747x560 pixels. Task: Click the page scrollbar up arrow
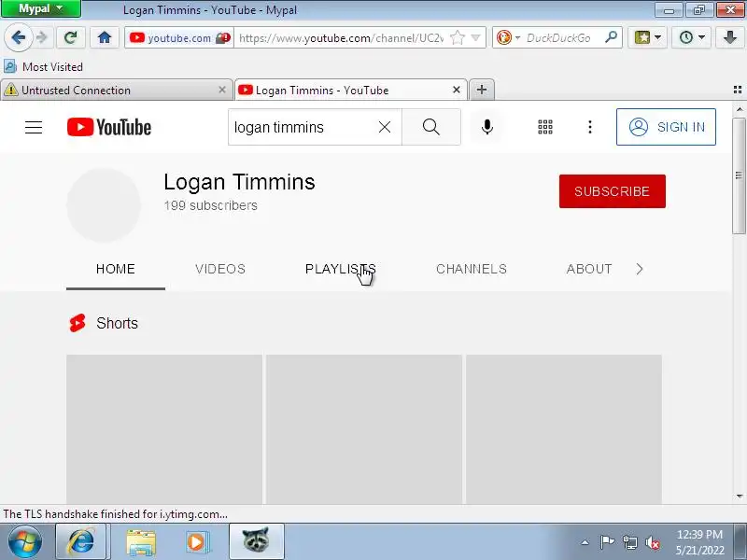740,109
